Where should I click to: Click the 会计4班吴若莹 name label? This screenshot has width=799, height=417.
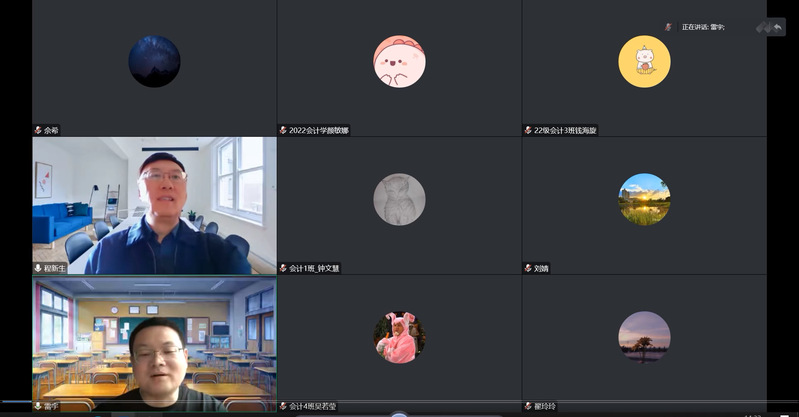click(x=313, y=406)
